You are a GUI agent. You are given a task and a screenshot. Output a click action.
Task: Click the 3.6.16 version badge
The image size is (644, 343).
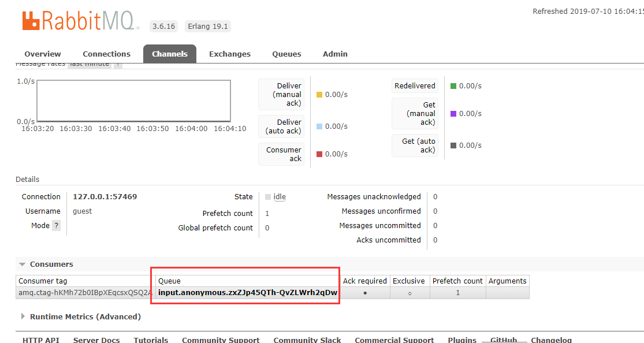pos(164,27)
